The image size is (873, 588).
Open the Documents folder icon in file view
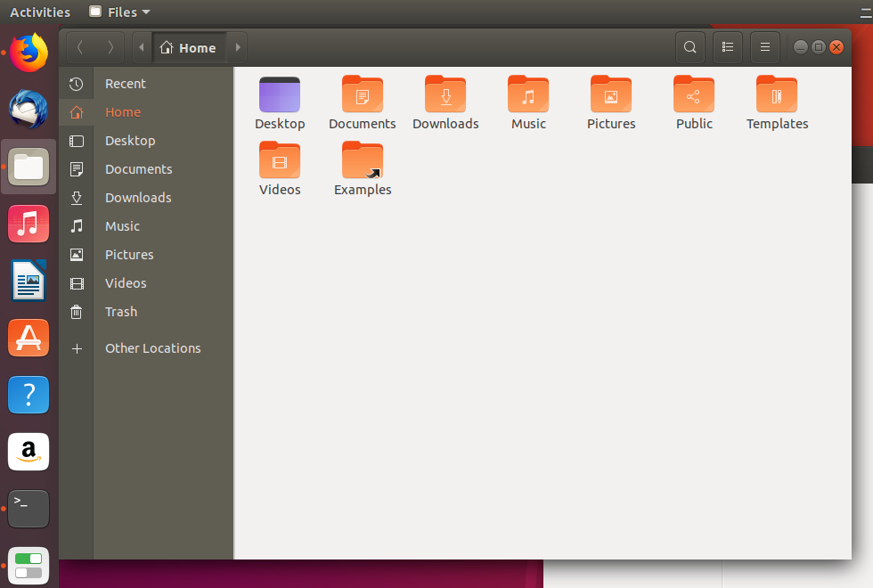click(x=363, y=94)
